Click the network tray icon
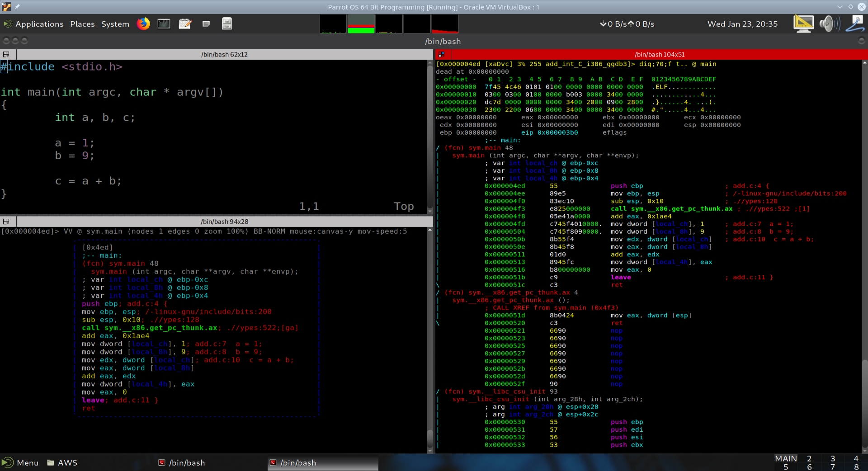The width and height of the screenshot is (868, 471). pyautogui.click(x=855, y=24)
